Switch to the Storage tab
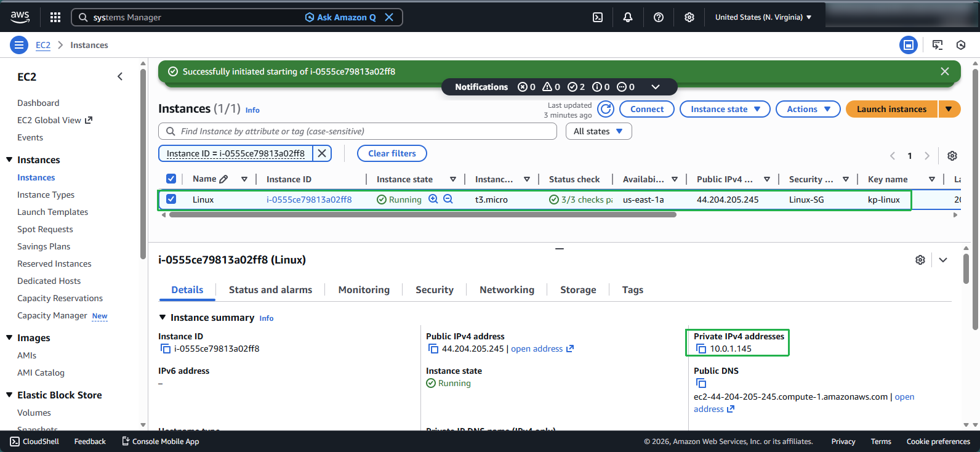Viewport: 980px width, 452px height. [x=578, y=289]
